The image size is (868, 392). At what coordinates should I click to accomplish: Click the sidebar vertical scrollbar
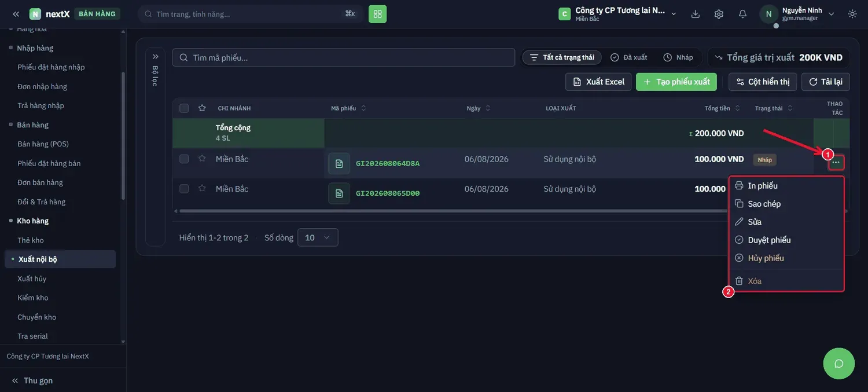(123, 135)
